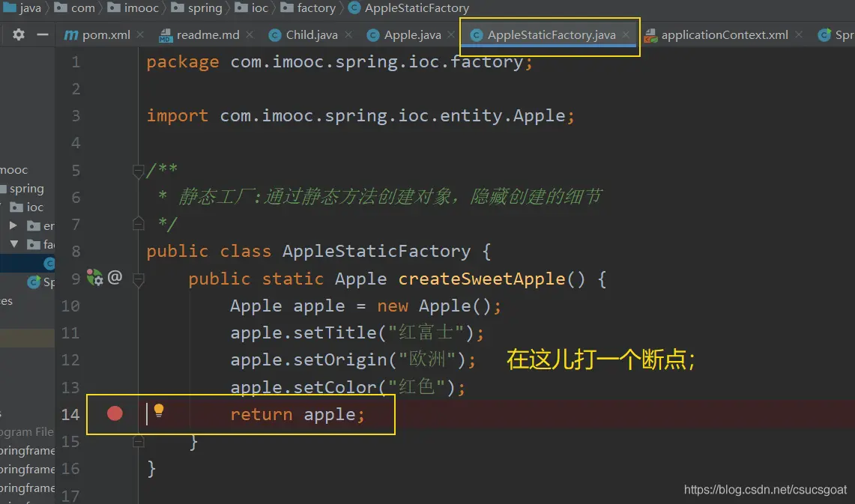
Task: Collapse the project panel with minus icon
Action: pos(43,34)
